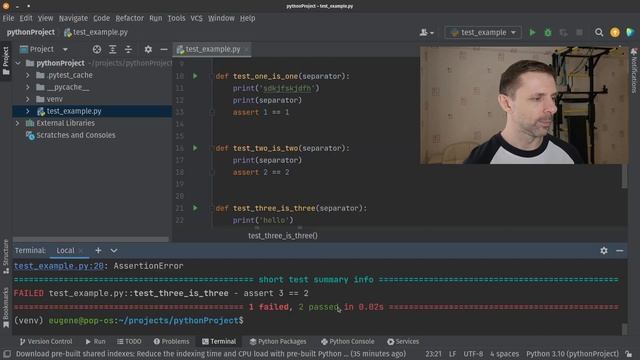Hide the Terminal panel minus icon
The image size is (640, 360).
click(620, 251)
